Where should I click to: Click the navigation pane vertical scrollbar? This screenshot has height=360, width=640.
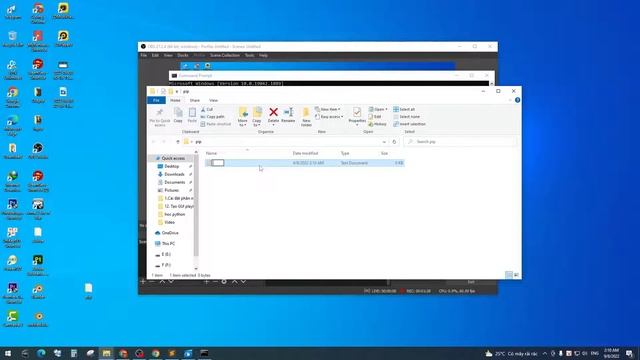(x=196, y=206)
